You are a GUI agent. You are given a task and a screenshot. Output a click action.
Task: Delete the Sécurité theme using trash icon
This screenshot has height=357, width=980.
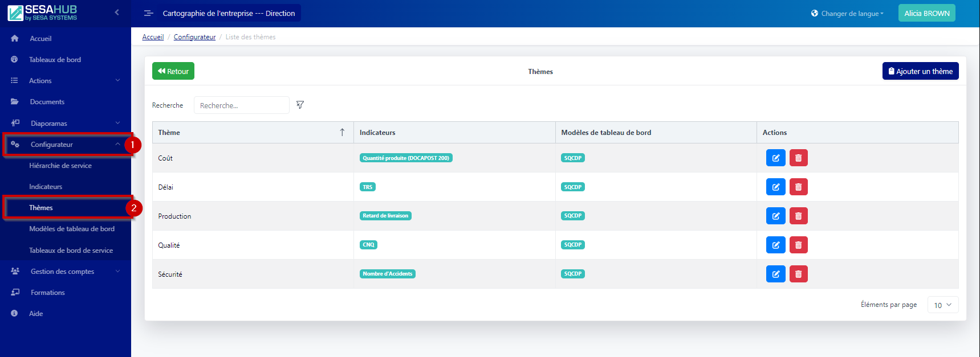pos(798,274)
